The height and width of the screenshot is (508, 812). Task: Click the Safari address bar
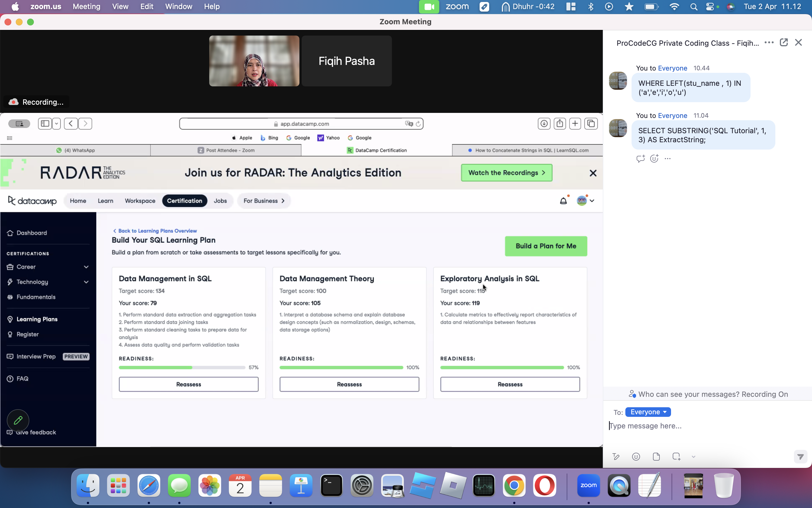(x=301, y=124)
